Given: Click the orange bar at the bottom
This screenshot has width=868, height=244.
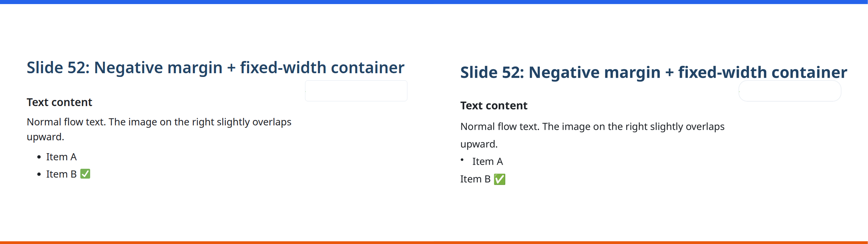Looking at the screenshot, I should pyautogui.click(x=434, y=242).
